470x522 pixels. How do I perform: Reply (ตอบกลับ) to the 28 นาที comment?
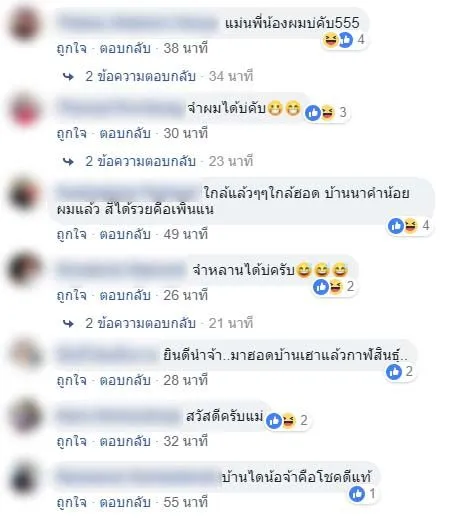coord(125,380)
